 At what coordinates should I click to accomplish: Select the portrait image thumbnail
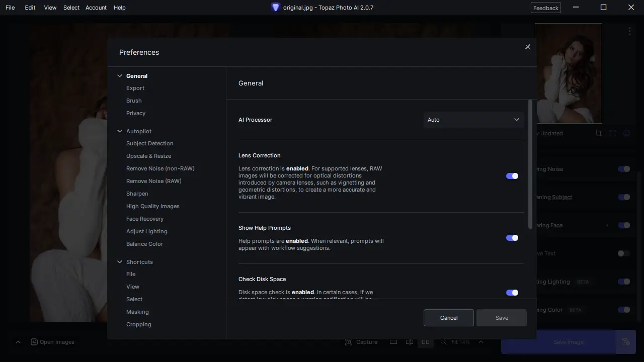tap(569, 73)
